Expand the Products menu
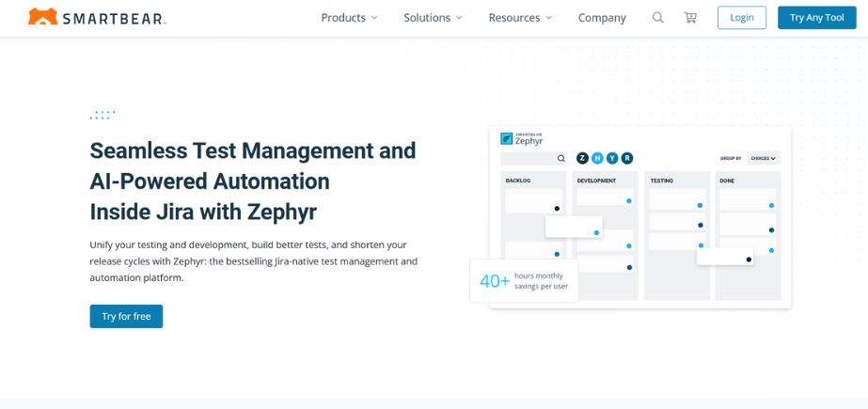The width and height of the screenshot is (868, 409). coord(349,18)
